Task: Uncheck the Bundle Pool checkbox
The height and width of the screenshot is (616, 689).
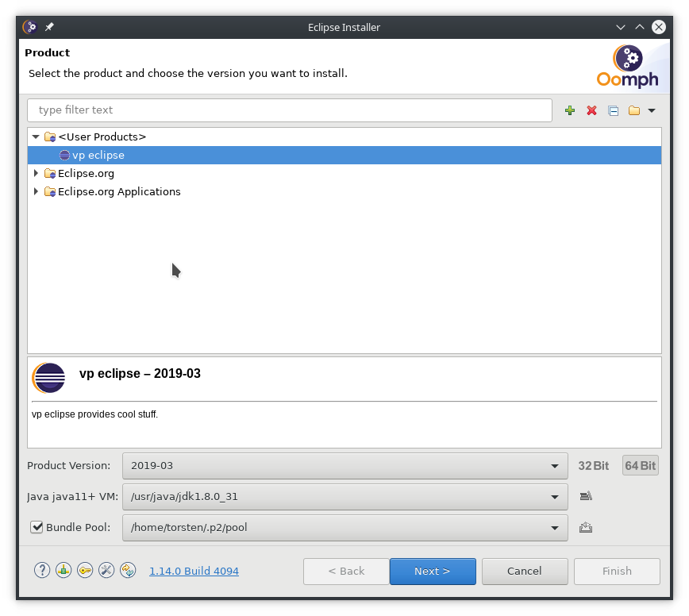Action: 36,527
